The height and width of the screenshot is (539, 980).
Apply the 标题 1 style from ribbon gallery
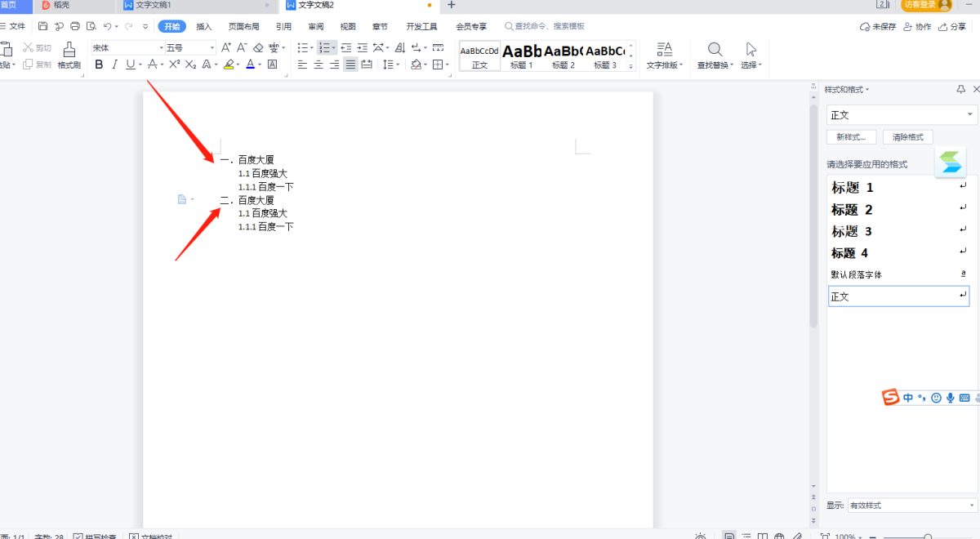[x=521, y=56]
